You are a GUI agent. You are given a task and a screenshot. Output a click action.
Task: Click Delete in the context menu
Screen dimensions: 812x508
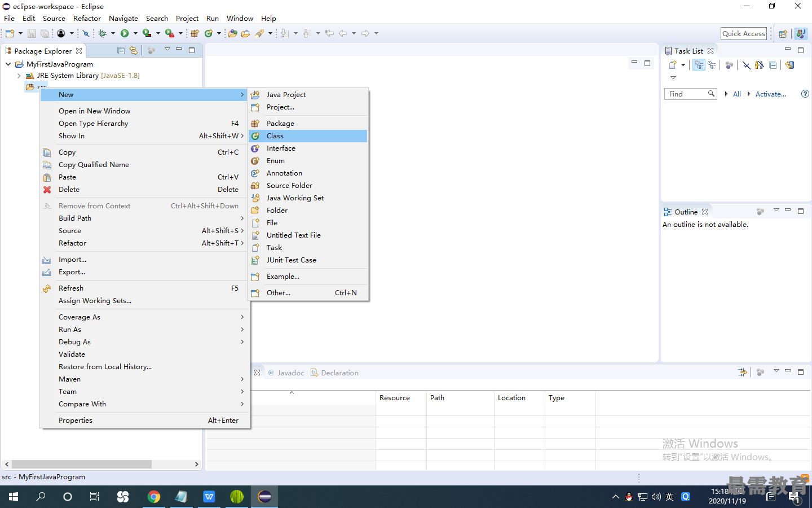click(144, 190)
